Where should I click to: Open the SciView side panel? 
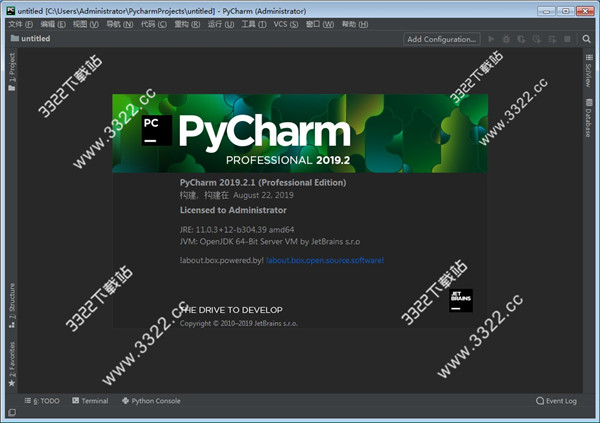(589, 71)
